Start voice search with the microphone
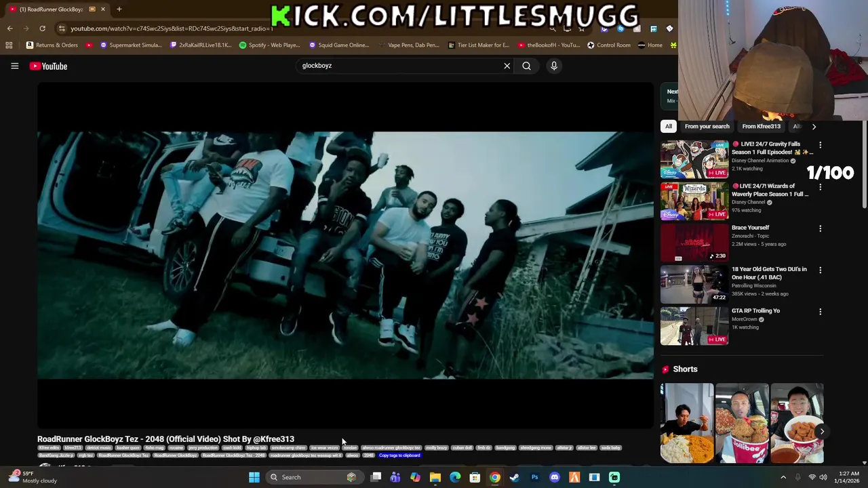 [554, 66]
